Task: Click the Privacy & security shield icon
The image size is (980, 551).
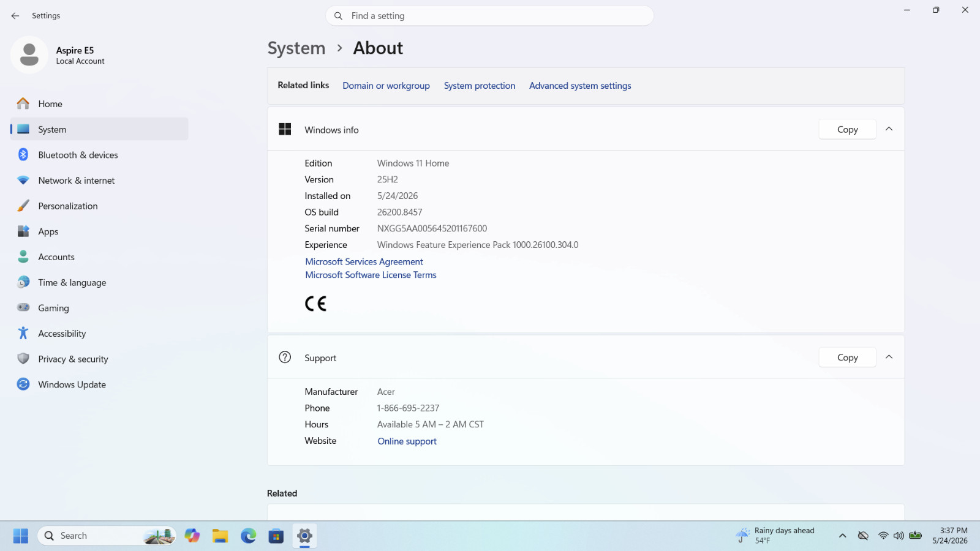Action: 23,359
